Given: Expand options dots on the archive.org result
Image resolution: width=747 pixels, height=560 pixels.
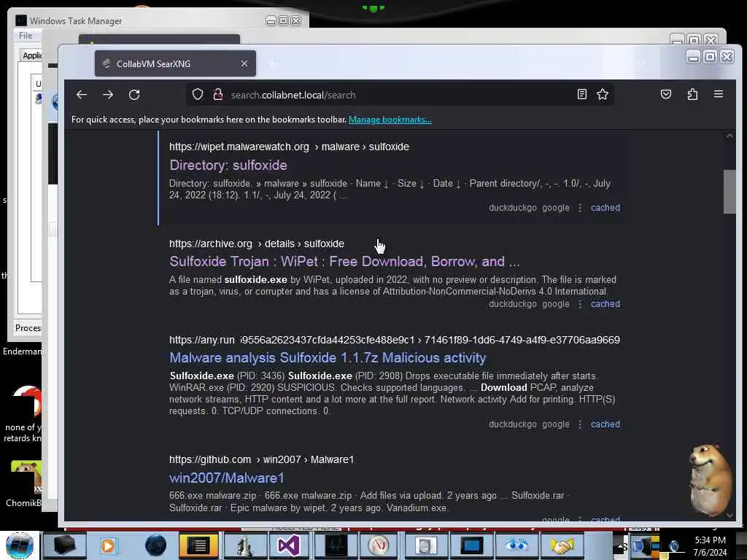Looking at the screenshot, I should (580, 304).
